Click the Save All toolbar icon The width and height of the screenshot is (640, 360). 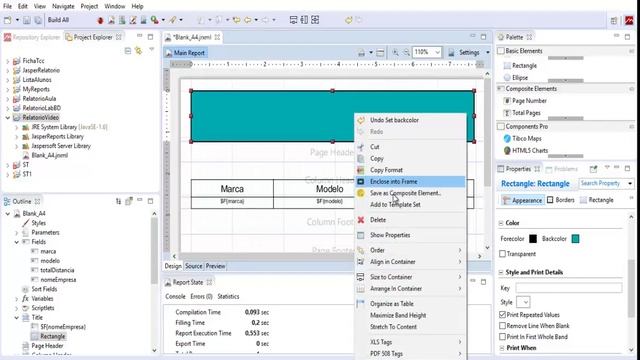click(x=38, y=20)
